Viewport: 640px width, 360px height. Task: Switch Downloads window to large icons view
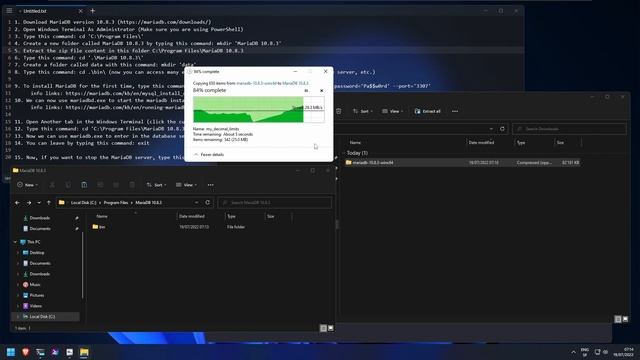[625, 319]
